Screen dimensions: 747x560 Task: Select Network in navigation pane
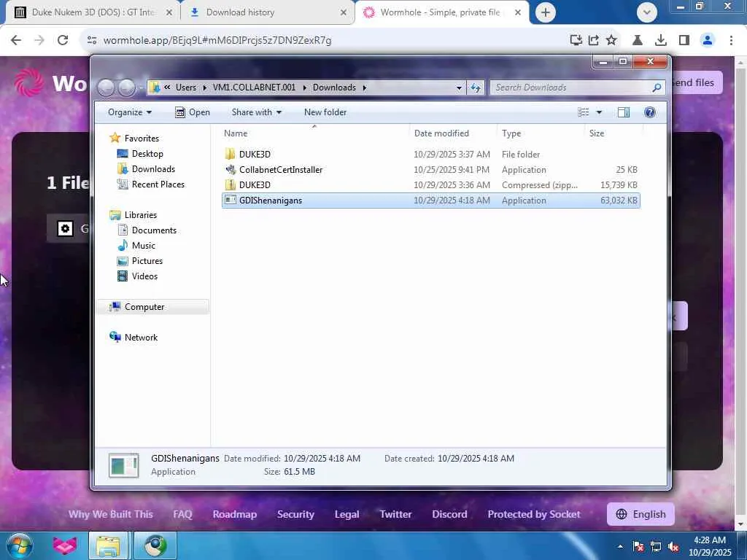point(141,338)
